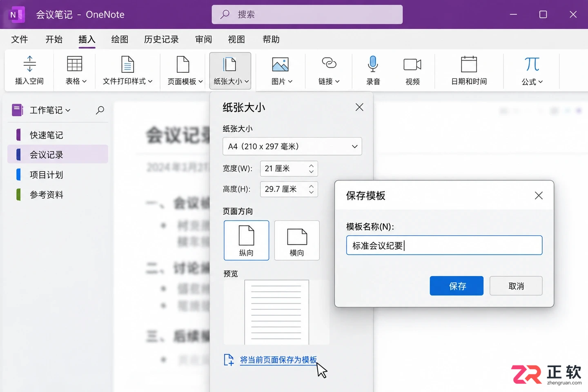Image resolution: width=588 pixels, height=392 pixels.
Task: Open the A4 paper size combo box
Action: 292,146
